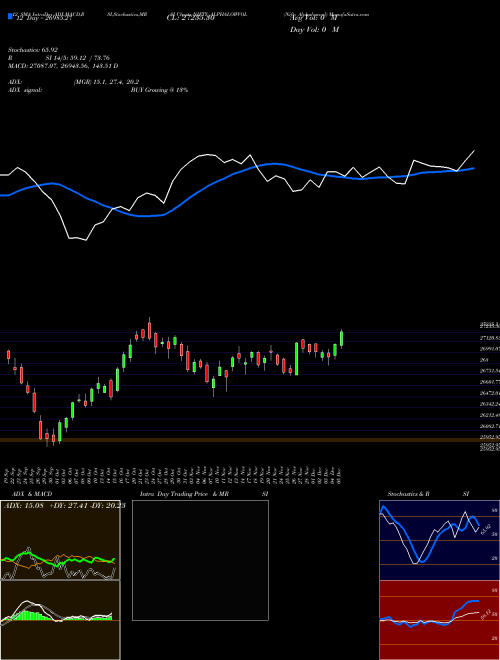Image resolution: width=500 pixels, height=660 pixels.
Task: Click the blue Stochastics chart panel
Action: point(439,540)
